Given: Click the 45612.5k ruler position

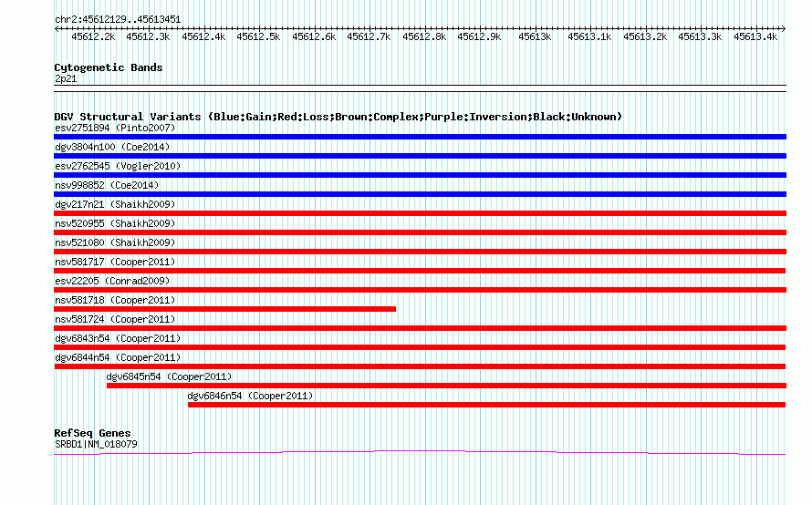Looking at the screenshot, I should (258, 36).
